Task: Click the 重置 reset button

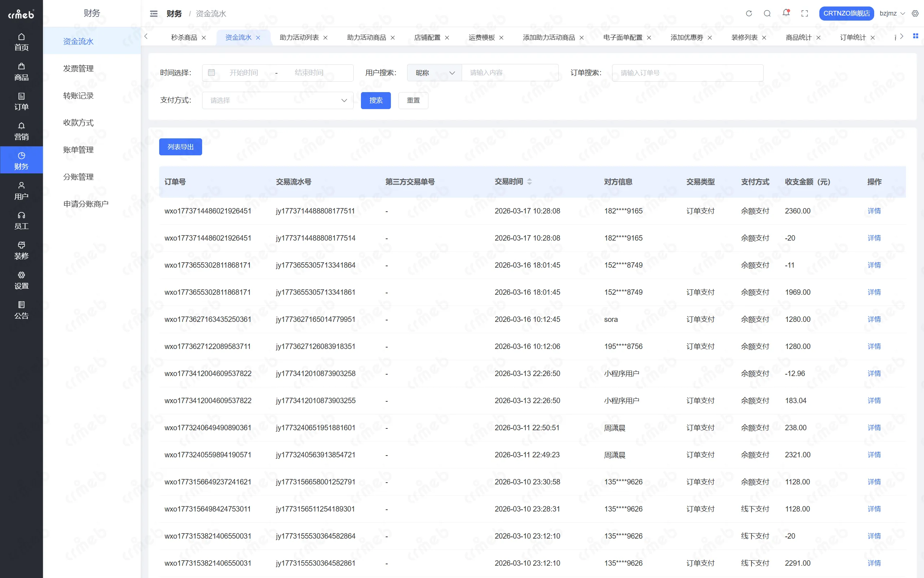Action: coord(413,100)
